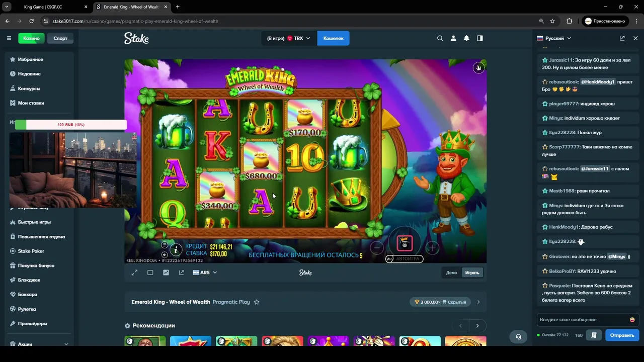This screenshot has width=644, height=362.
Task: Open the Кошелек wallet
Action: (333, 38)
